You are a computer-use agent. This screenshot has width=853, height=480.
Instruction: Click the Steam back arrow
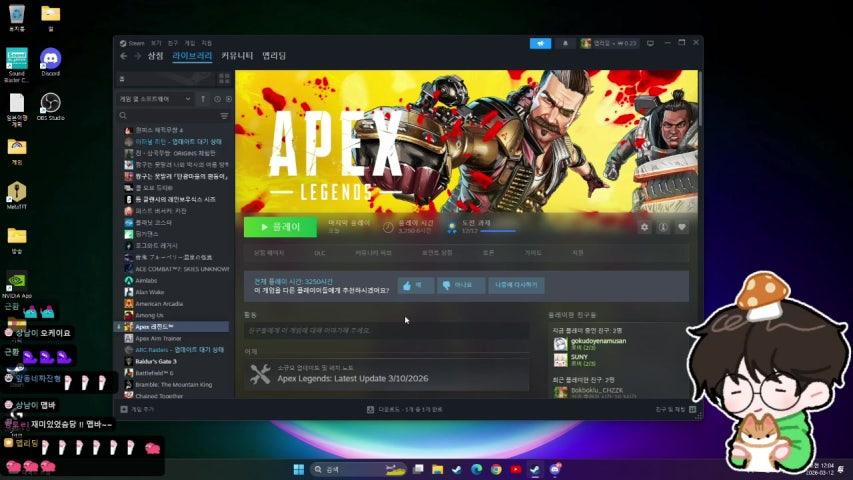124,56
